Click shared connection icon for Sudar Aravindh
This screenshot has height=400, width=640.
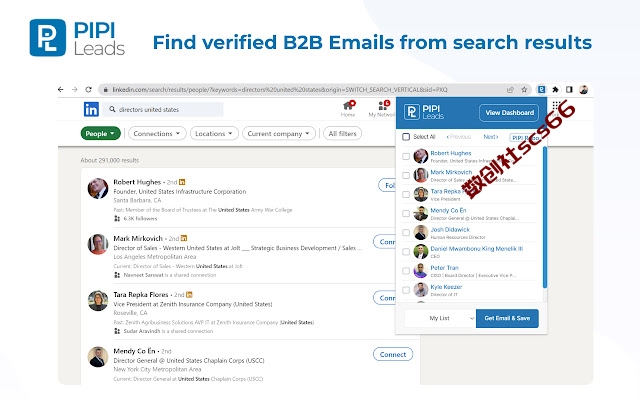pos(117,331)
